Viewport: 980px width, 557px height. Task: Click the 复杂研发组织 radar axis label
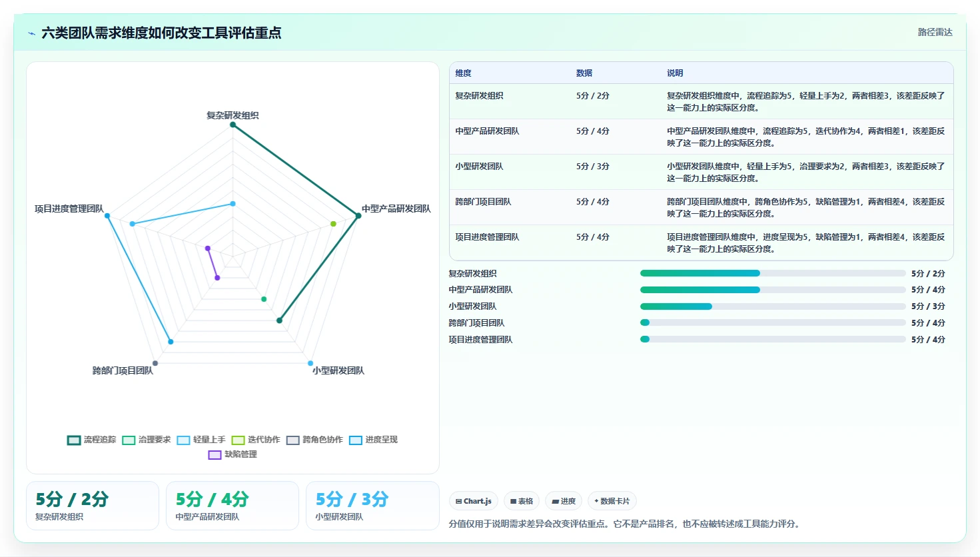coord(233,115)
